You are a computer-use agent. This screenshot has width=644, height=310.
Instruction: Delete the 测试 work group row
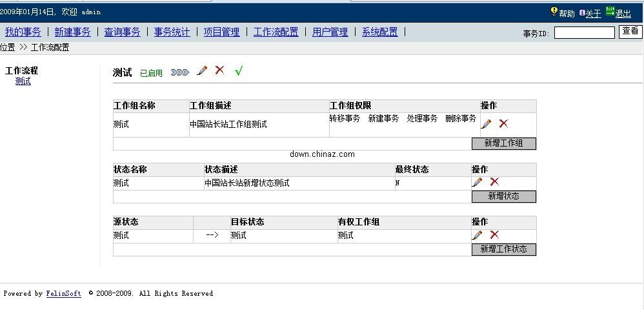(x=503, y=124)
